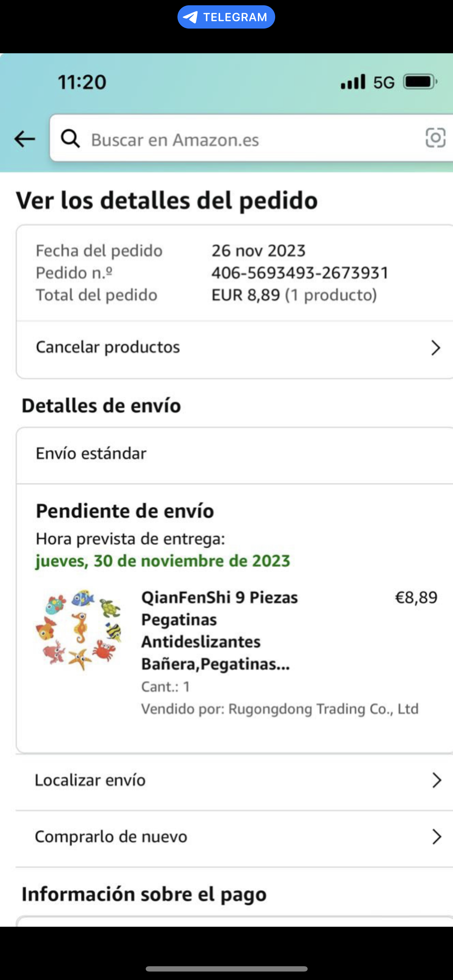Viewport: 453px width, 980px height.
Task: Tap the Telegram return pill
Action: tap(226, 17)
